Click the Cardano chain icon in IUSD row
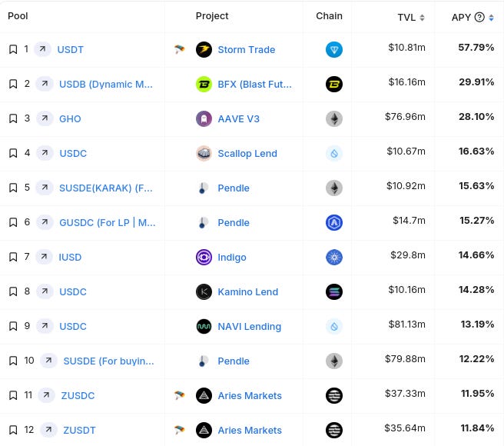Viewport: 504px width, 446px height. (x=334, y=257)
